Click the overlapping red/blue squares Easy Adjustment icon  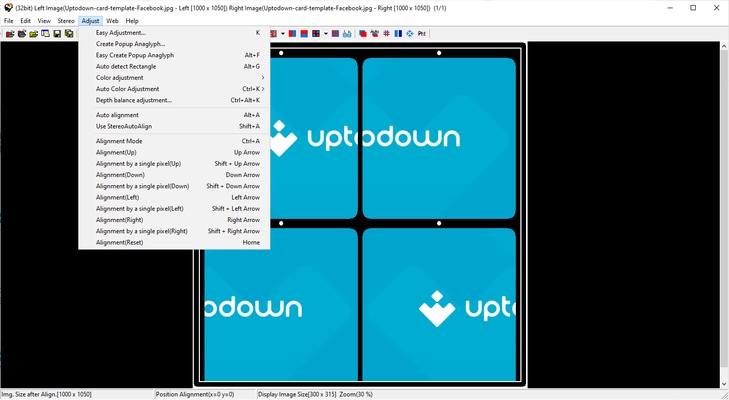363,33
